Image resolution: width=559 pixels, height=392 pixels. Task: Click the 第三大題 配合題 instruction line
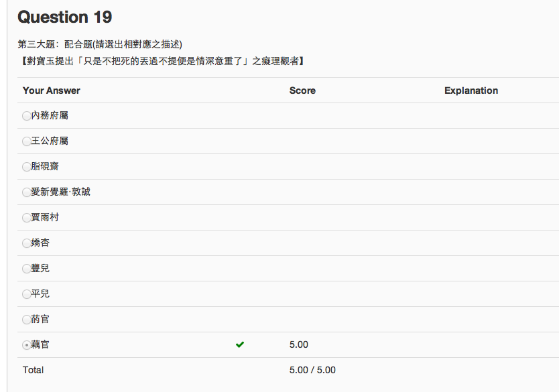100,44
